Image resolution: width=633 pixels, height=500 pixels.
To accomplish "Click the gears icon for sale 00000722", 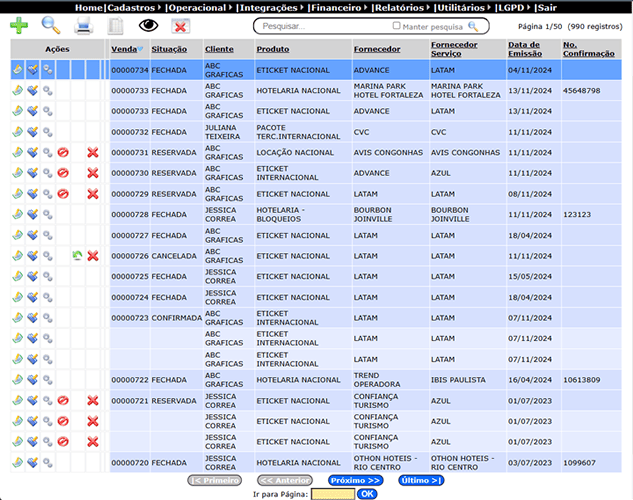I will [48, 379].
